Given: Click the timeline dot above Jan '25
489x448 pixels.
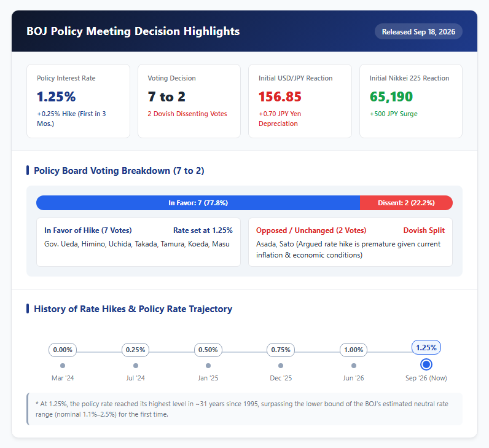Looking at the screenshot, I should [x=208, y=365].
